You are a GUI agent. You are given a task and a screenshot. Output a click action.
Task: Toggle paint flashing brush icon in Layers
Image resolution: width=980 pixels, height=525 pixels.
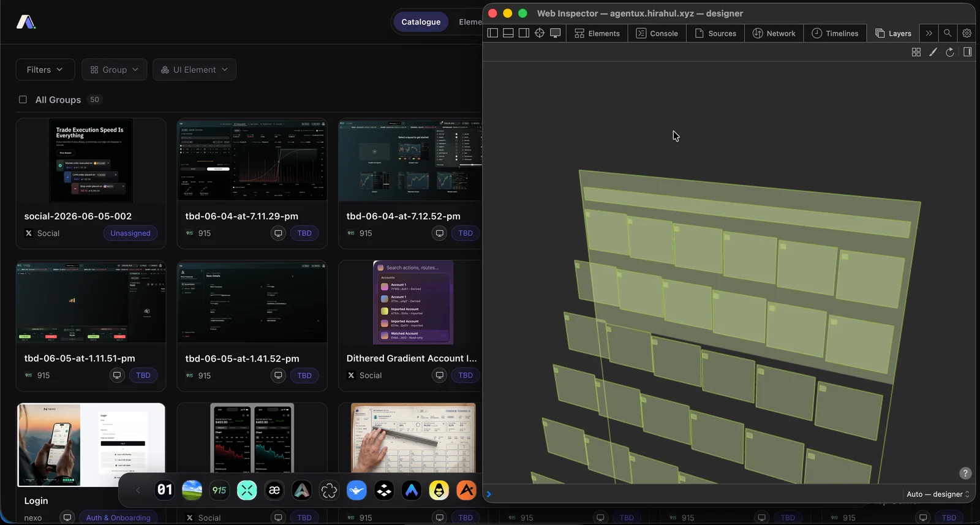[x=933, y=52]
